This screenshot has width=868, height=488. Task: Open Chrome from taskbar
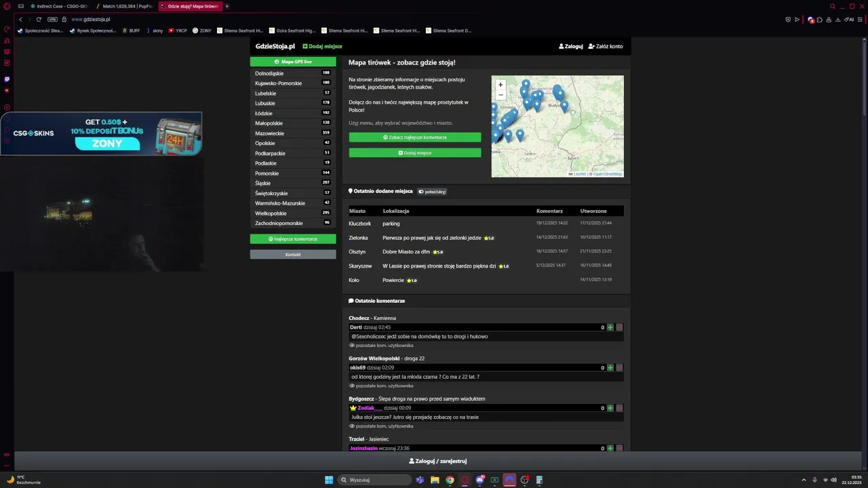450,480
